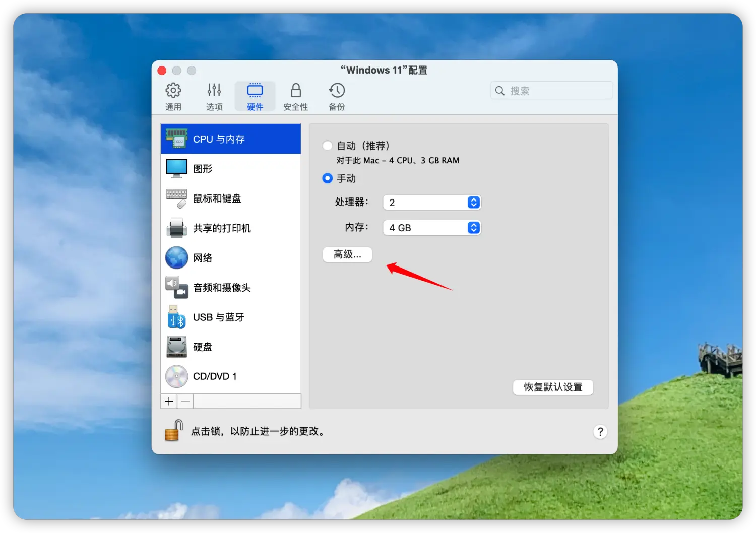Switch to the 备份 tab label

coord(337,107)
